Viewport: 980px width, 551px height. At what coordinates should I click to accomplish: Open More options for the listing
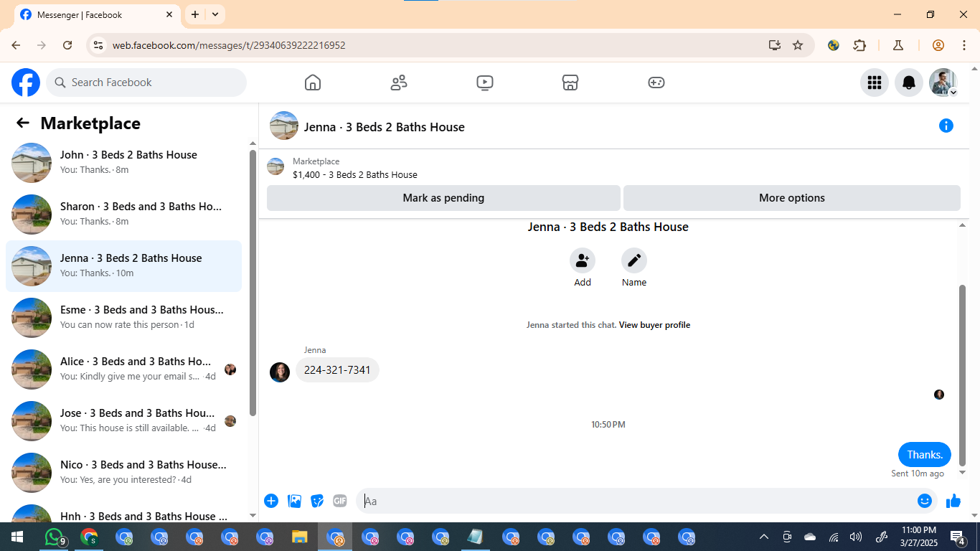pos(792,198)
